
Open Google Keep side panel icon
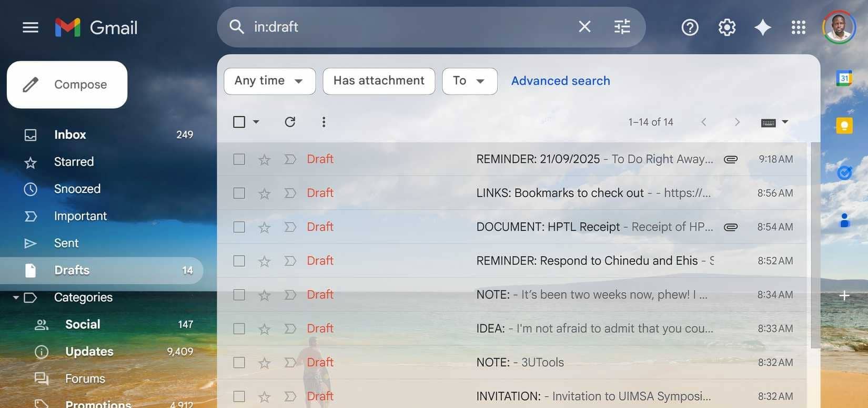click(x=844, y=125)
